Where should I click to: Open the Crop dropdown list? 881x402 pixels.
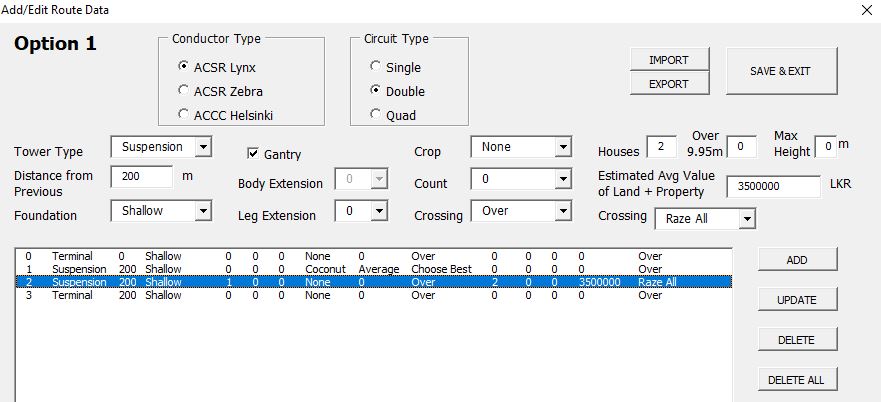(562, 147)
